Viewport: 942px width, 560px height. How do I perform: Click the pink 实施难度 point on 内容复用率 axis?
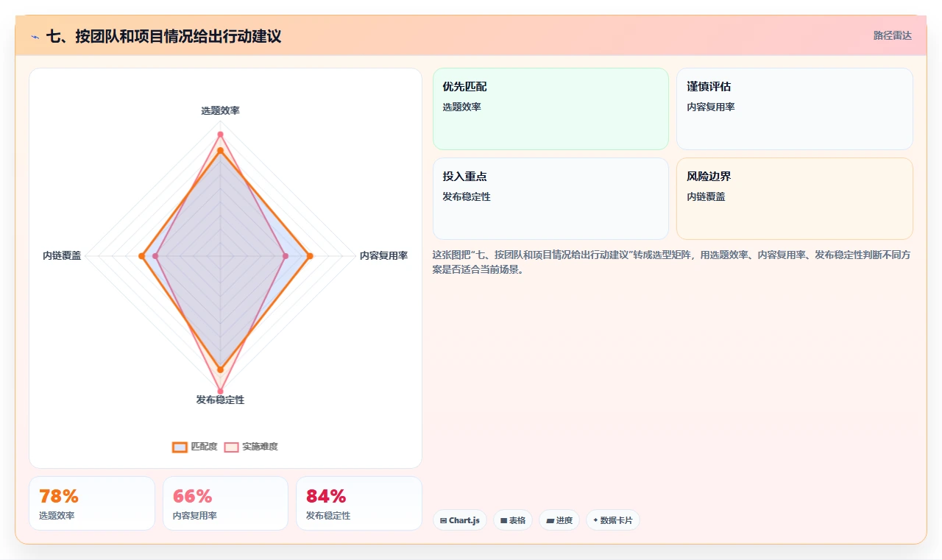coord(286,256)
